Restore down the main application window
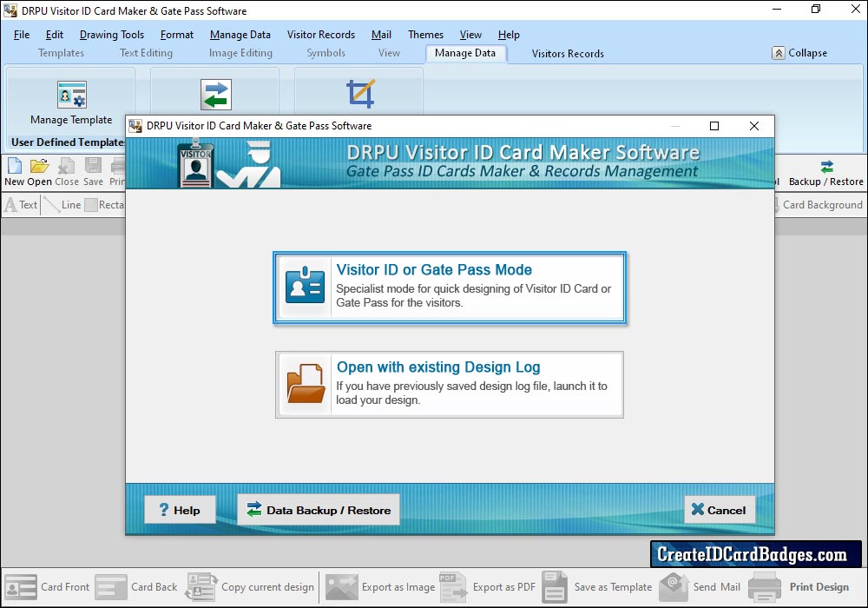 [815, 10]
